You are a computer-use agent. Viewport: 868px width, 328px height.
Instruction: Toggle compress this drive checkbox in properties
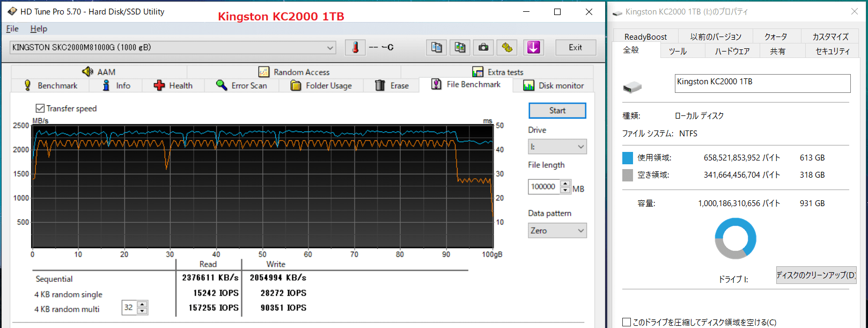[x=627, y=322]
